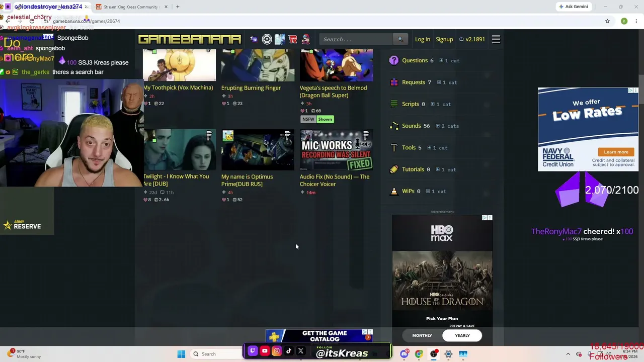Open OBS Studio from the taskbar
Screen dimensions: 644x362
434,354
